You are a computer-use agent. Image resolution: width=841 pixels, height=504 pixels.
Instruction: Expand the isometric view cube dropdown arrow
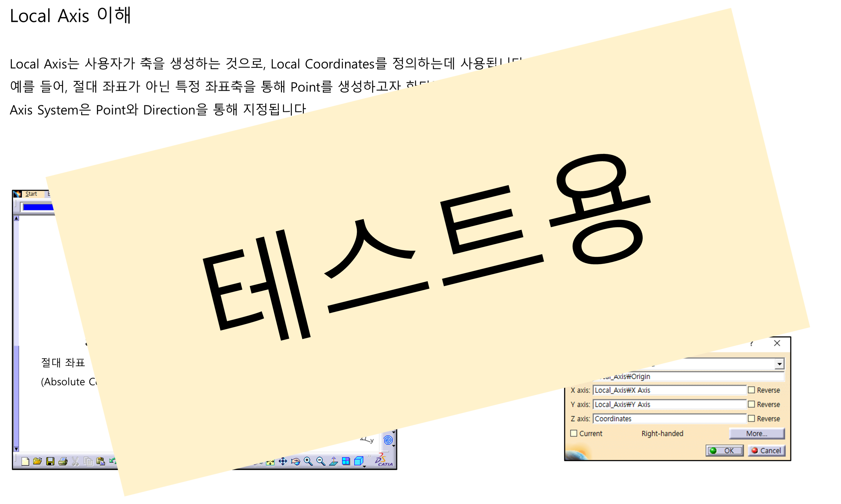click(365, 467)
